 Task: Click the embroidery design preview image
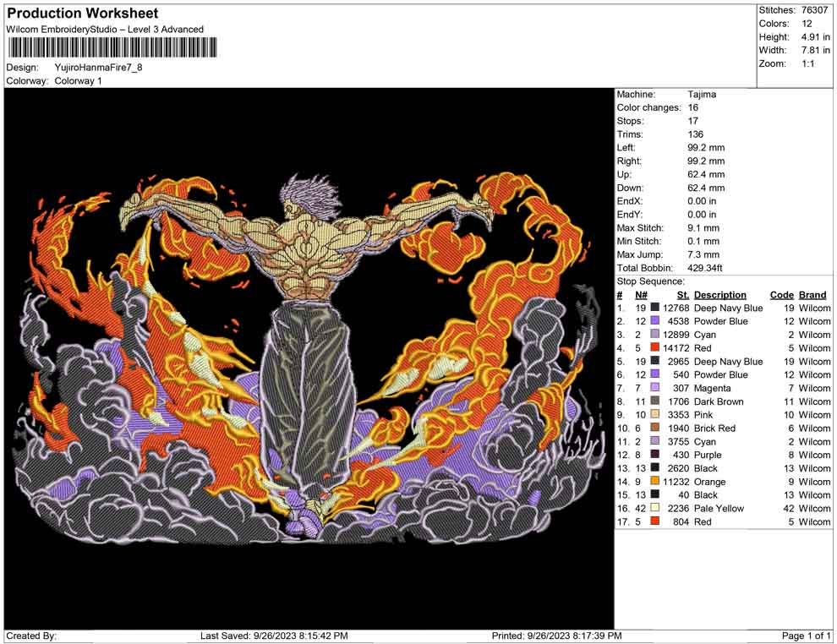coord(309,357)
